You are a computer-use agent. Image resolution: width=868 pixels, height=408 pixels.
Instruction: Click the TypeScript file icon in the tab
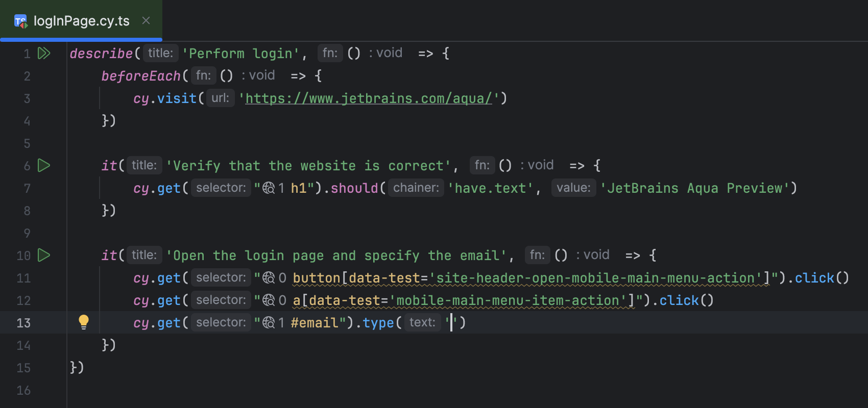[x=20, y=21]
